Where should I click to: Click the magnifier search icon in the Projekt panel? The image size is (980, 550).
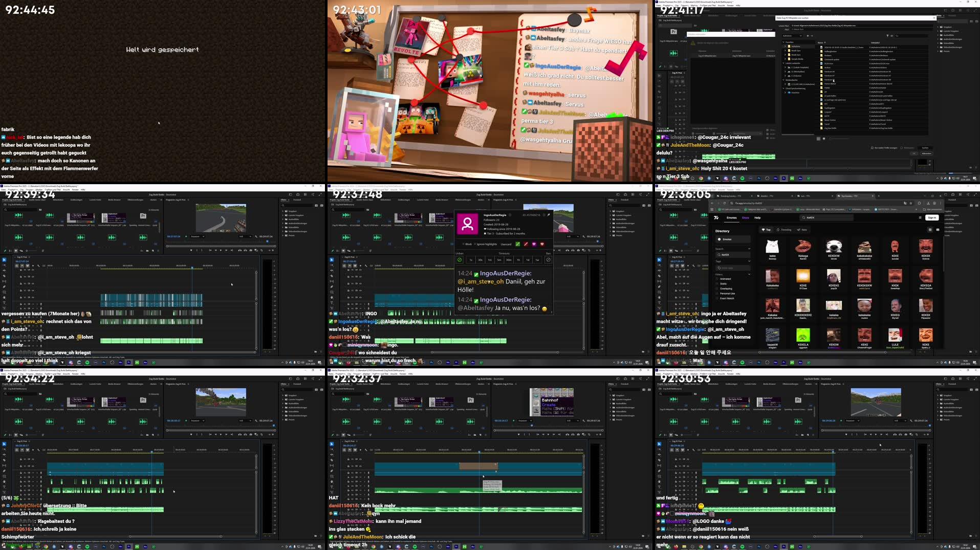(5, 210)
